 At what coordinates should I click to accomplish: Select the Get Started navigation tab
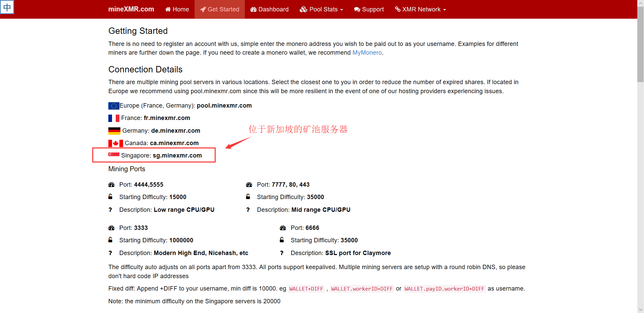point(220,9)
